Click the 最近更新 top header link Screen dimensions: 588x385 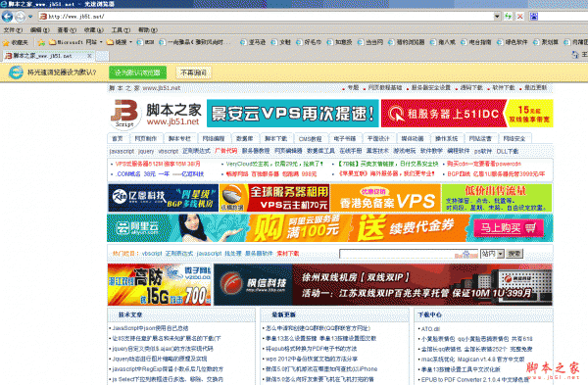coord(535,87)
